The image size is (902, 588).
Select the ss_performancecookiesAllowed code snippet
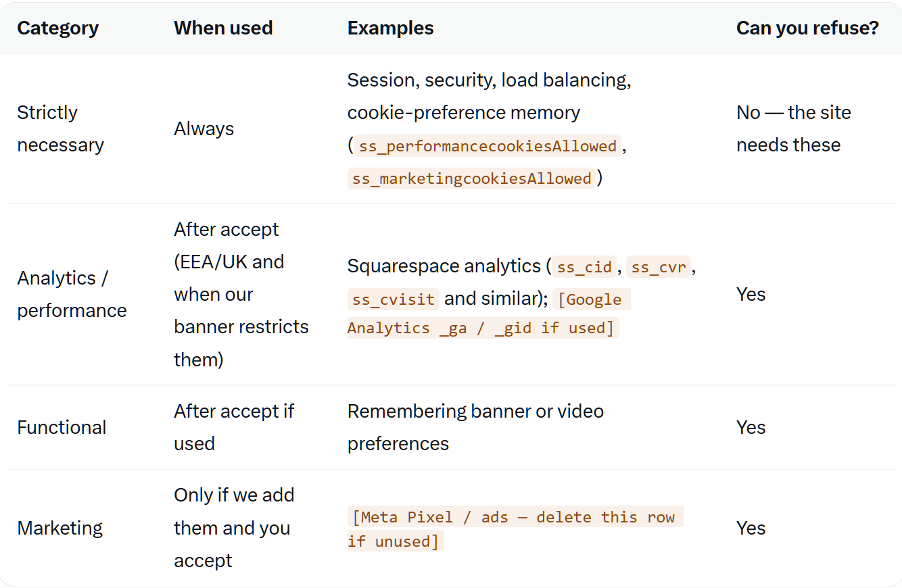[486, 146]
